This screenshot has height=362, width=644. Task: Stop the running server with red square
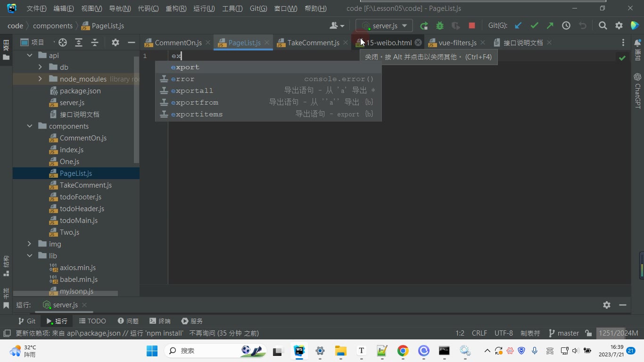pos(472,26)
